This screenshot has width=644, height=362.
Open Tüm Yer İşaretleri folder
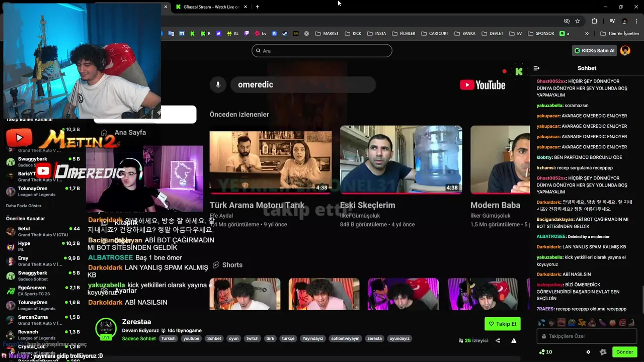619,33
